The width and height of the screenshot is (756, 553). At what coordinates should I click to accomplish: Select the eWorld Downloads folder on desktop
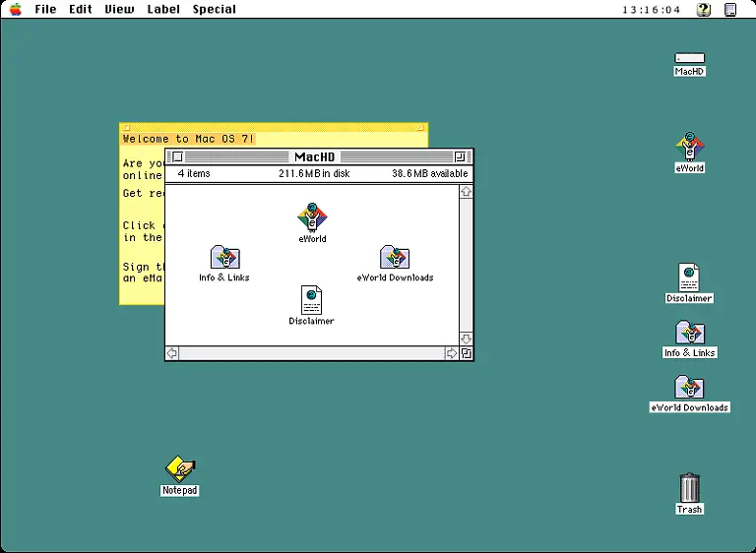tap(689, 387)
